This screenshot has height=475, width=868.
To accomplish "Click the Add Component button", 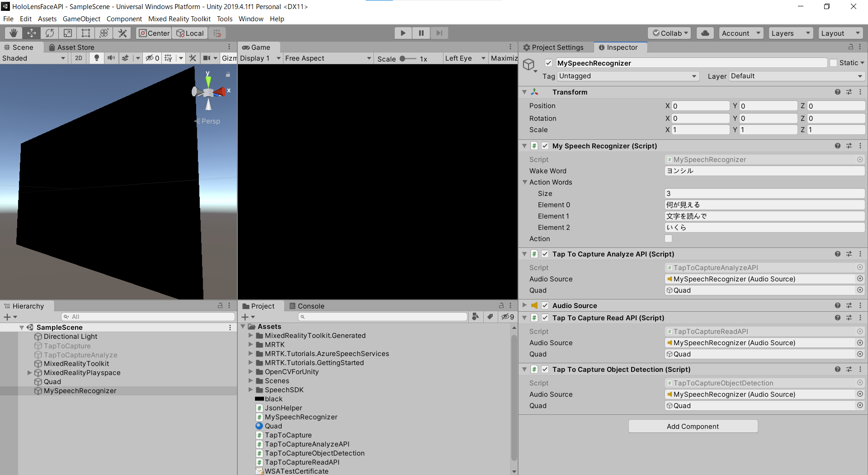I will click(693, 426).
